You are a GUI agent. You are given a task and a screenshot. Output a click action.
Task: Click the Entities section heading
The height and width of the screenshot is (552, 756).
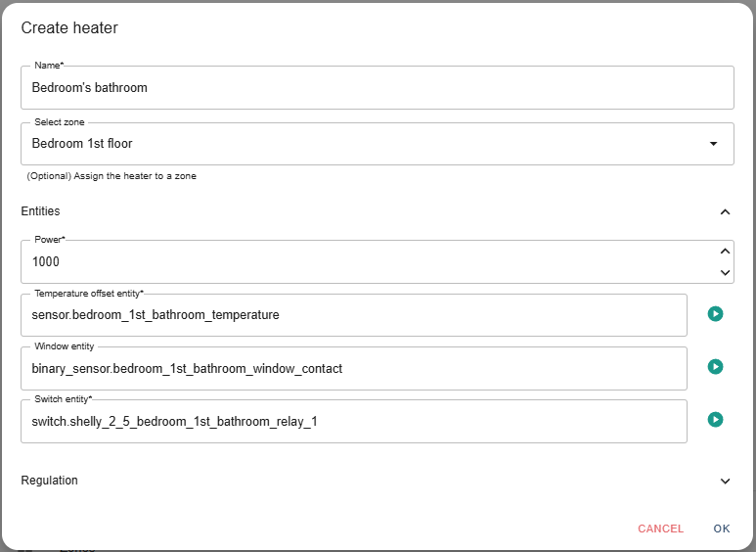(40, 211)
